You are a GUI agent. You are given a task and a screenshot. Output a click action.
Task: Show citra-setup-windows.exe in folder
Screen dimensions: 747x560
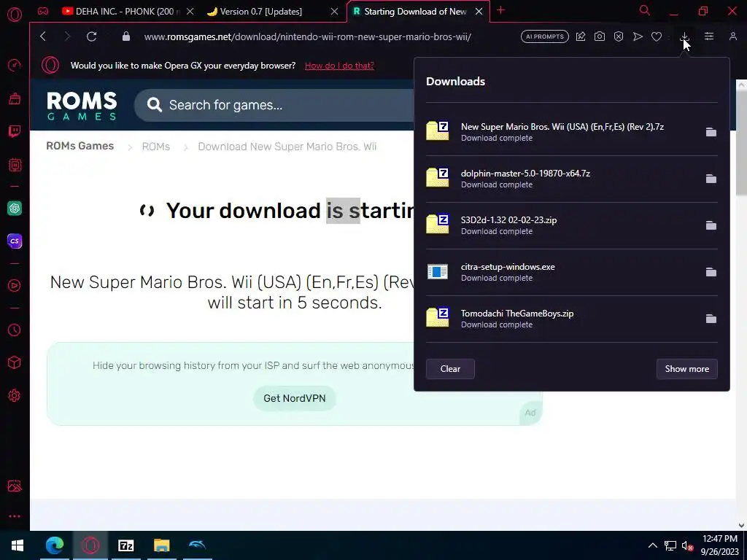(711, 272)
